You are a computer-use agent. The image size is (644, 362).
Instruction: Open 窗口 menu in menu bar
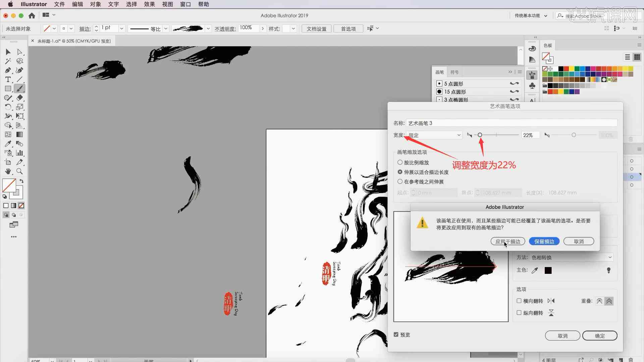tap(184, 4)
